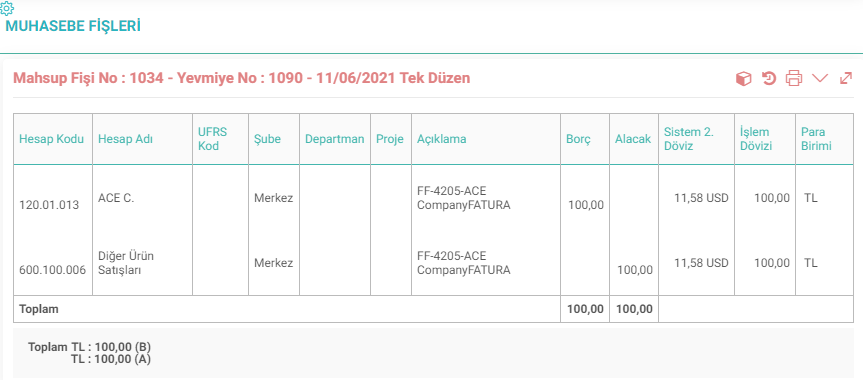Screen dimensions: 863x380
Task: Click Diğer Ürün Satışları account name
Action: 124,263
